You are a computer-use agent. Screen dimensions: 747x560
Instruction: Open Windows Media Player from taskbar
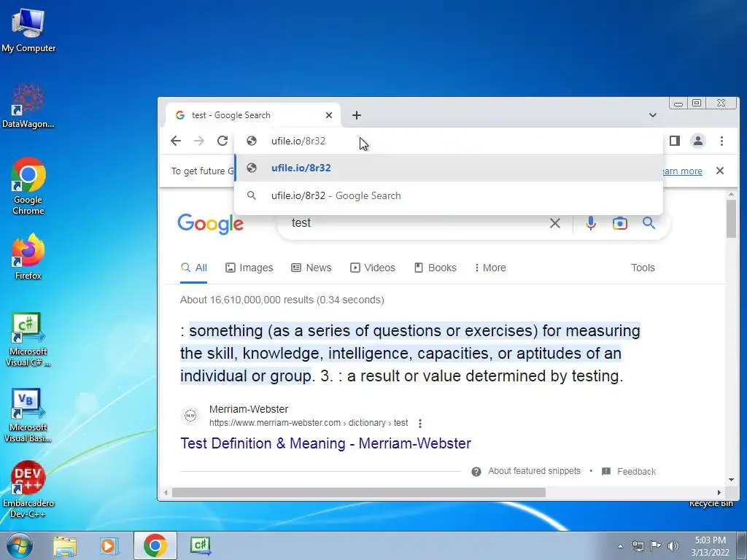pyautogui.click(x=109, y=545)
